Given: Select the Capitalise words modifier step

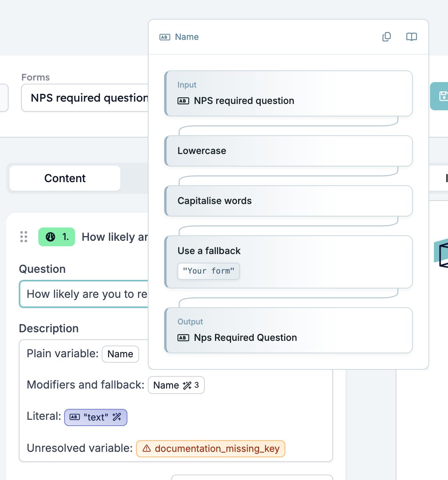Looking at the screenshot, I should coord(289,201).
